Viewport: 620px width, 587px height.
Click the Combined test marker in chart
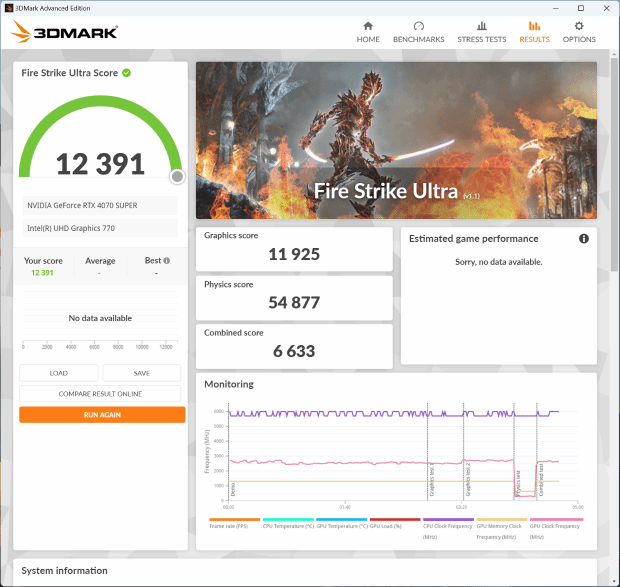pyautogui.click(x=541, y=480)
